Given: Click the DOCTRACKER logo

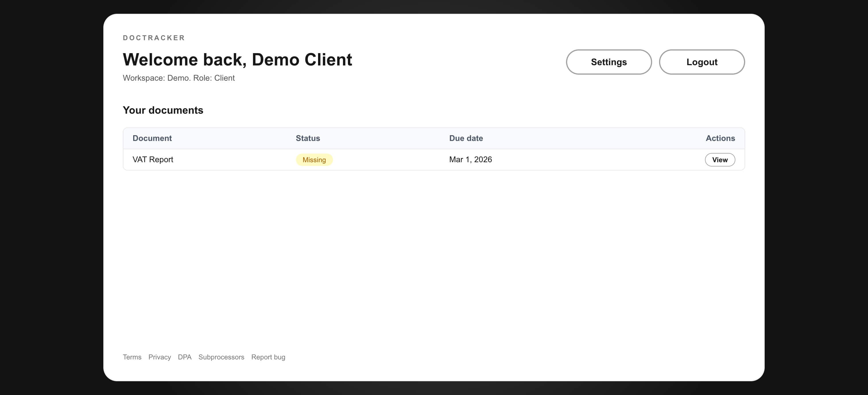Looking at the screenshot, I should [x=154, y=38].
